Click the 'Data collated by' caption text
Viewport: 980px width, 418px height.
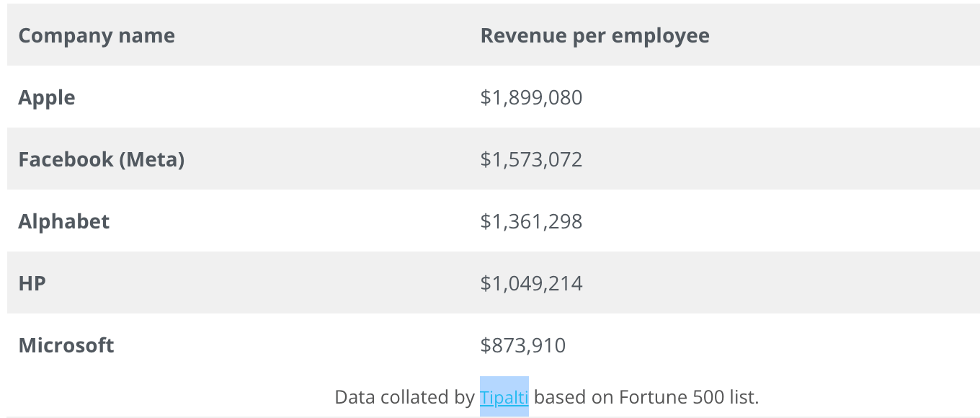point(404,396)
